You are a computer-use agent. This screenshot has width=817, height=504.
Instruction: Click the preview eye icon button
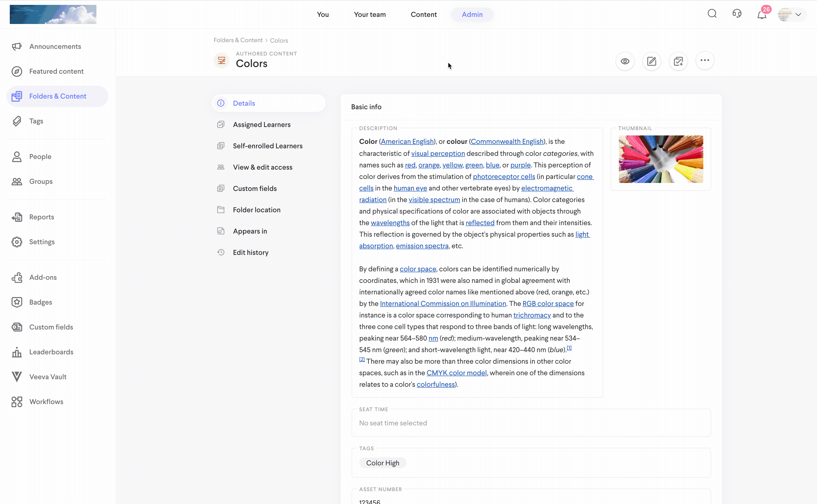click(625, 61)
